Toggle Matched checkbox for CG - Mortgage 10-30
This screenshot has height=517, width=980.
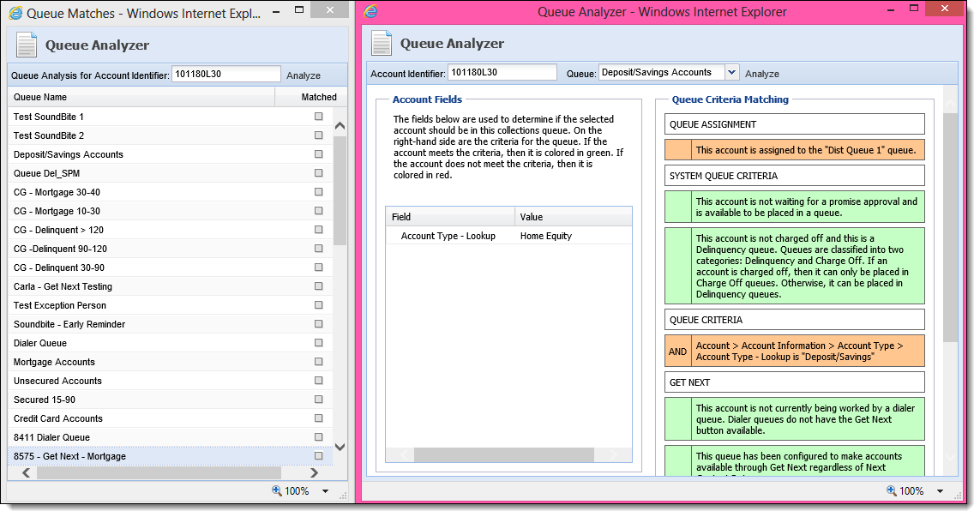click(x=319, y=211)
